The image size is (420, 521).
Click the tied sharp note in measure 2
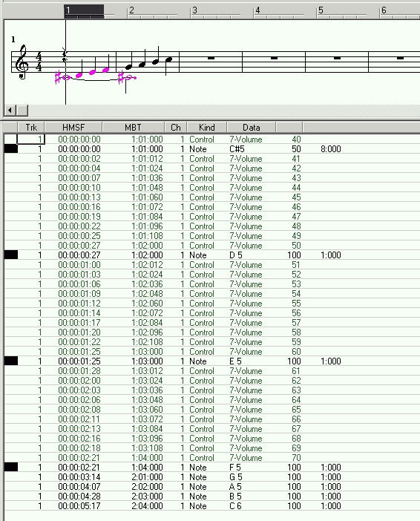tap(130, 78)
